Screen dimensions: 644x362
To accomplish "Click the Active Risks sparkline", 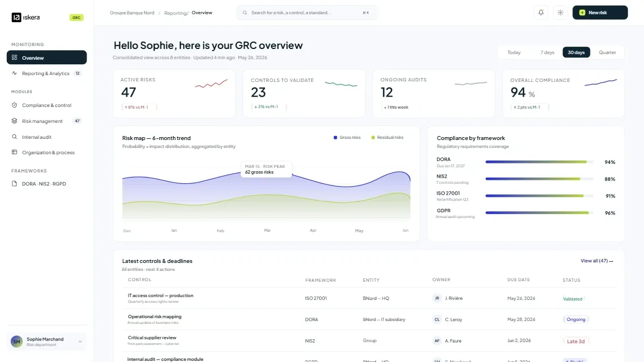I will click(x=211, y=84).
